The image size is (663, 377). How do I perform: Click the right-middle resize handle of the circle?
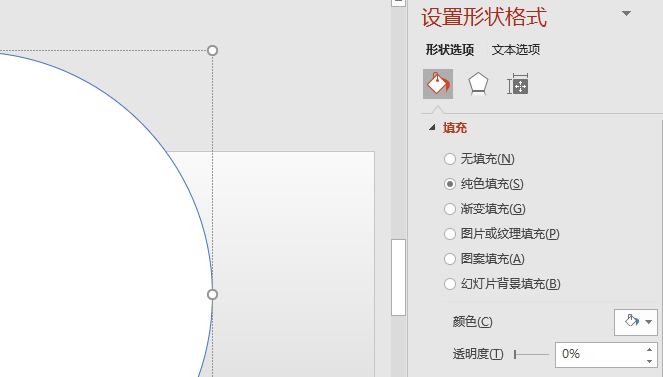[x=212, y=295]
